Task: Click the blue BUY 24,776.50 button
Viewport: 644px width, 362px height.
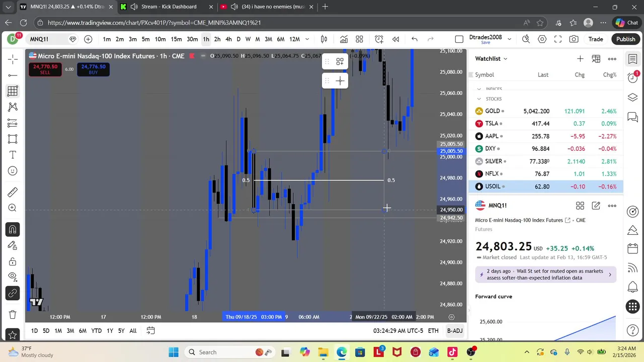Action: pyautogui.click(x=93, y=69)
